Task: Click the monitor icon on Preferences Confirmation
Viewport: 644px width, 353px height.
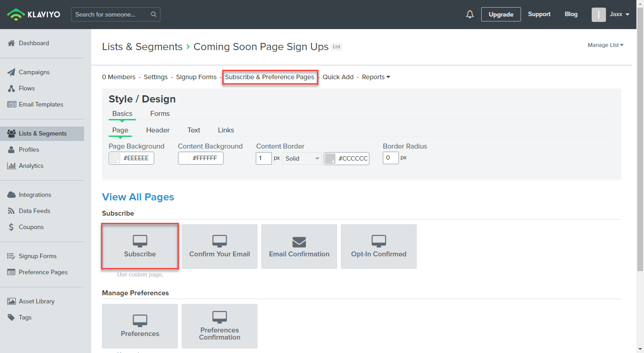Action: pos(220,318)
